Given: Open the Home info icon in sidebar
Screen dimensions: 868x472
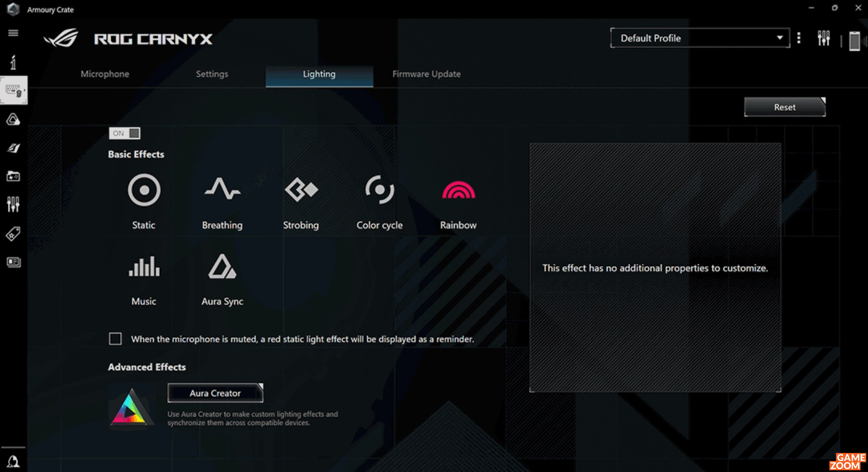Looking at the screenshot, I should (13, 62).
